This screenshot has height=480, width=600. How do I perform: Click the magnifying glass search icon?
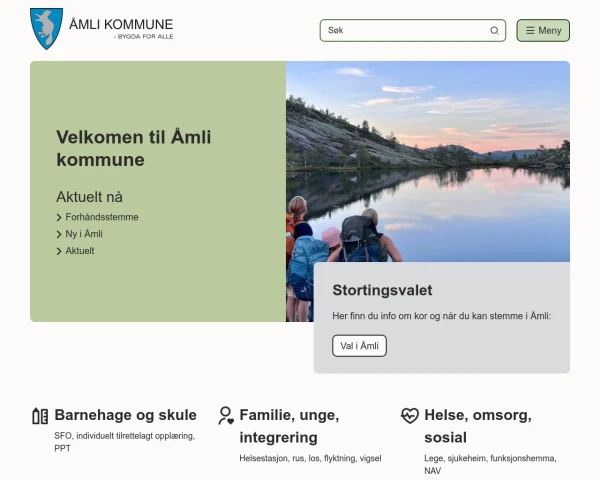click(494, 31)
